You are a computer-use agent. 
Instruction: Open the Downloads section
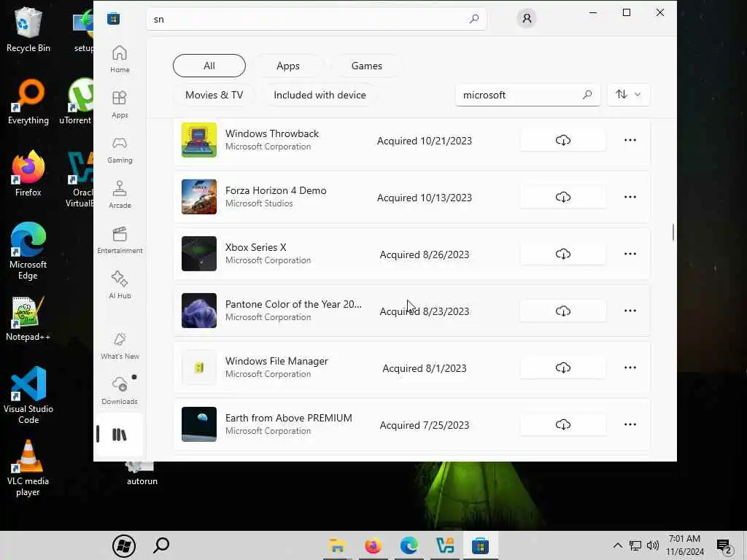coord(120,391)
